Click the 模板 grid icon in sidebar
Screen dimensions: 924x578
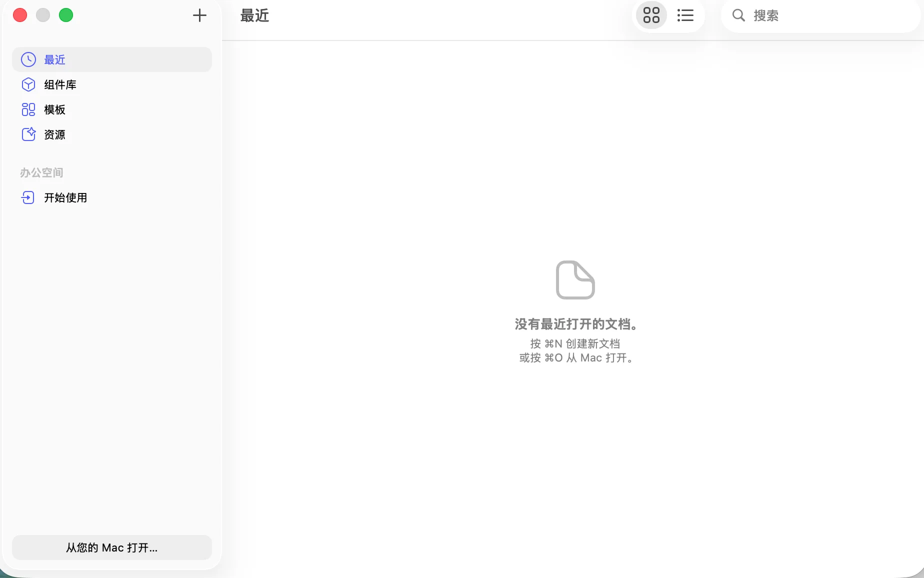[28, 109]
